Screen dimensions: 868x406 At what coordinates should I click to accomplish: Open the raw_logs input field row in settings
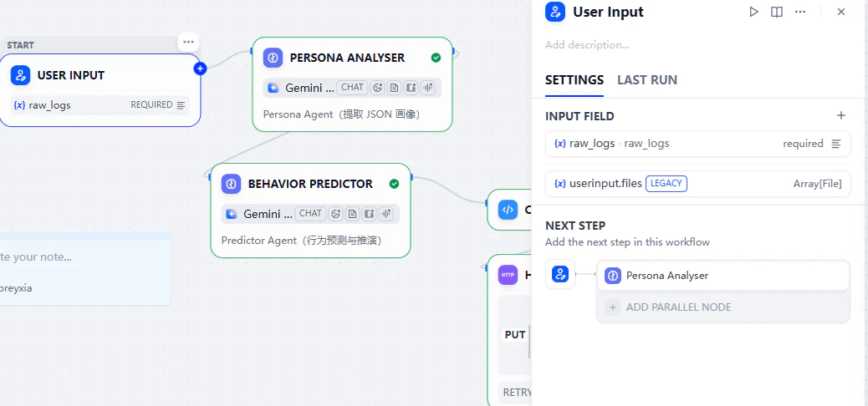(697, 144)
